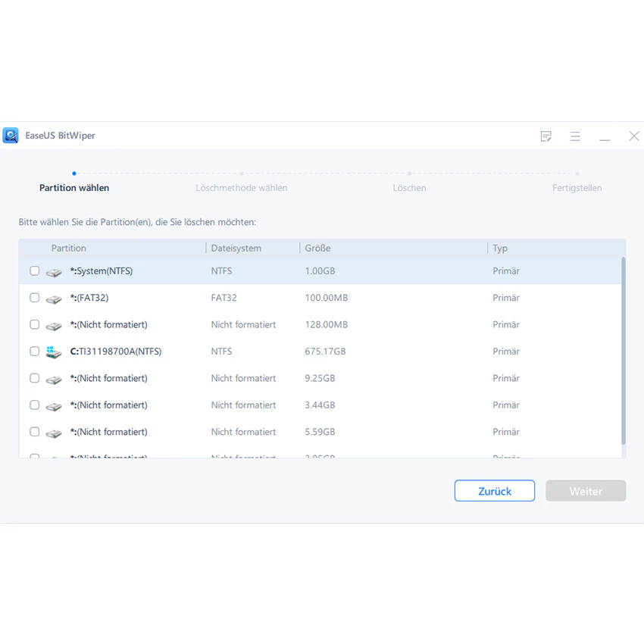This screenshot has height=644, width=644.
Task: Mark the 3.44GB unformatted partition checkbox
Action: click(x=35, y=405)
